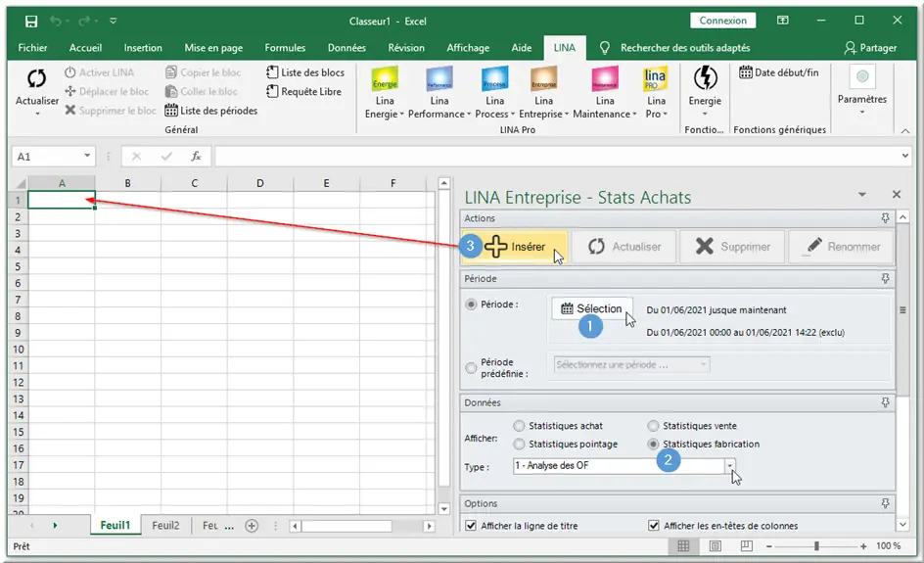The width and height of the screenshot is (924, 563).
Task: Add a new sheet with plus icon
Action: point(252,525)
